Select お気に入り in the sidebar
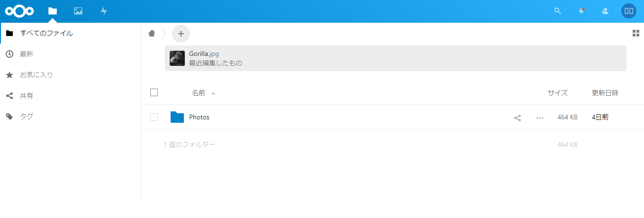Viewport: 644px width, 218px height. 36,75
